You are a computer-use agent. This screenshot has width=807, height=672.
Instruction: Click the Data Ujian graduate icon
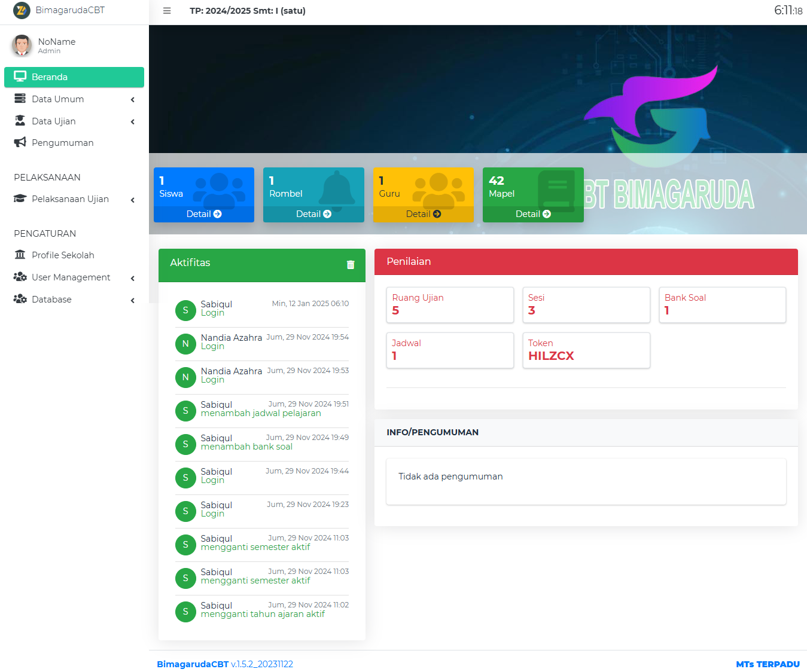click(20, 121)
